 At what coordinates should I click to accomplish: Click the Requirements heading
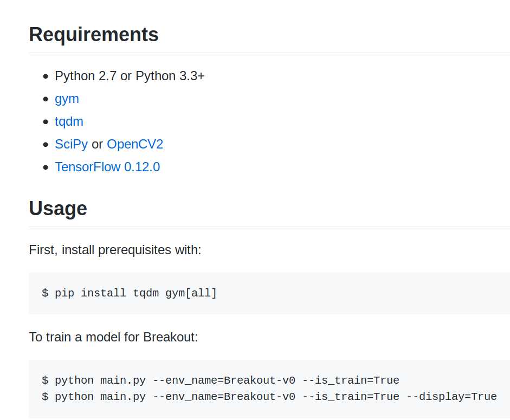coord(94,35)
